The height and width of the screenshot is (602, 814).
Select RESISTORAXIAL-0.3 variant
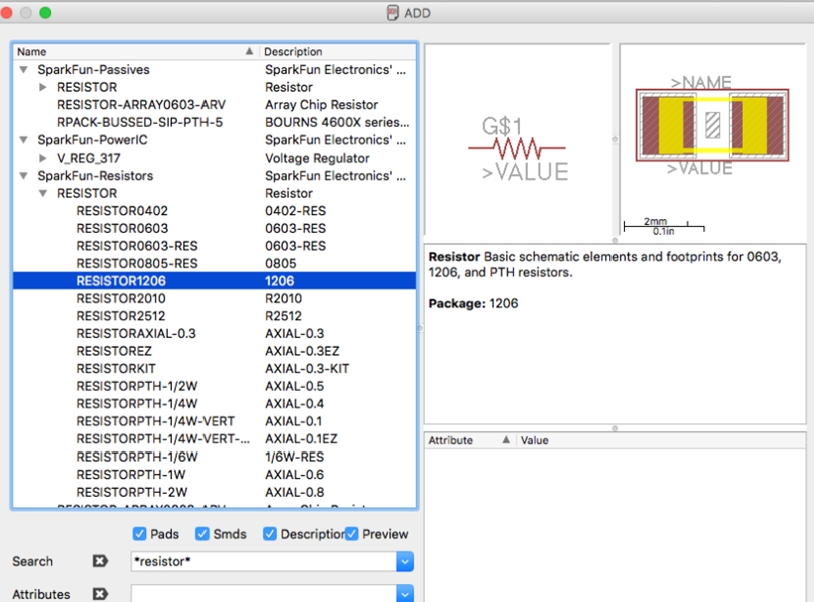coord(214,333)
